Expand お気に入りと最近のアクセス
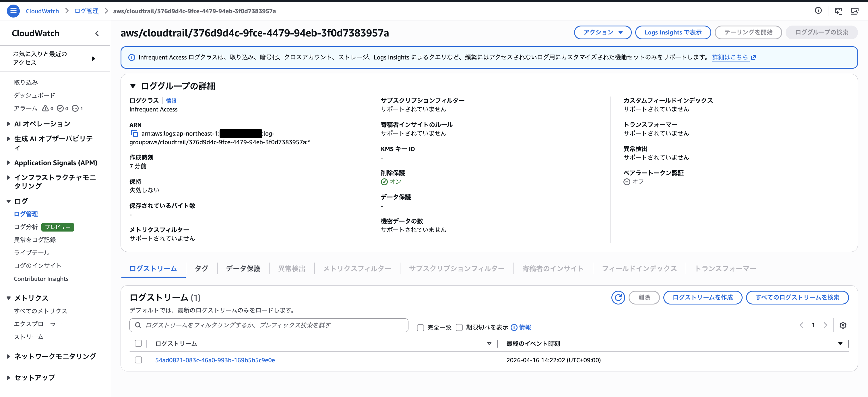The image size is (868, 397). [93, 58]
